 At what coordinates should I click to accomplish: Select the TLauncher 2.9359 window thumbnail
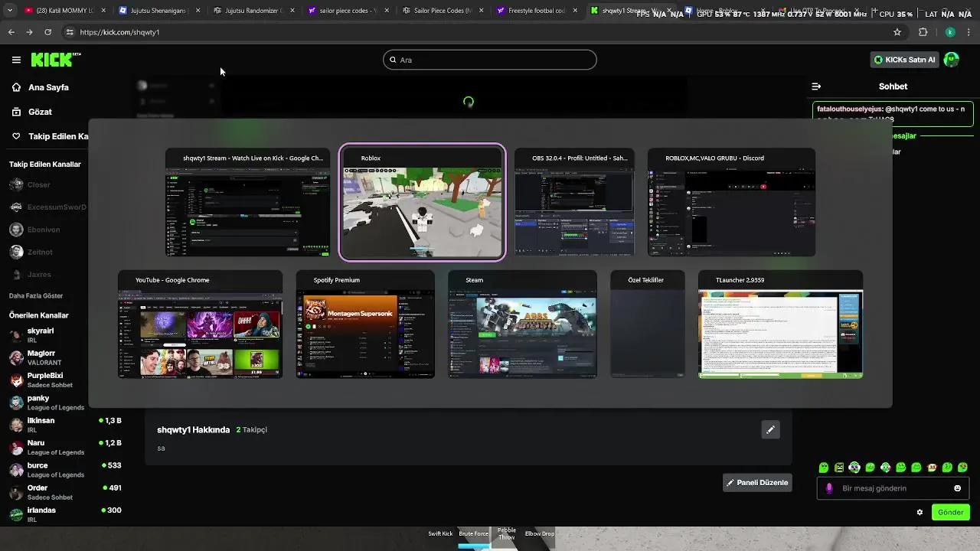[780, 324]
